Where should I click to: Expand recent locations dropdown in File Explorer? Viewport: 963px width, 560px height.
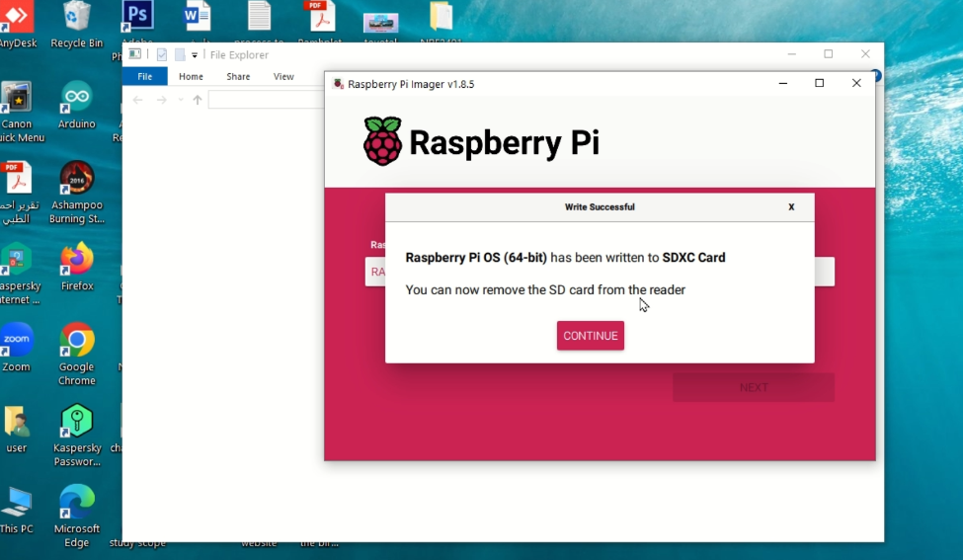tap(181, 100)
